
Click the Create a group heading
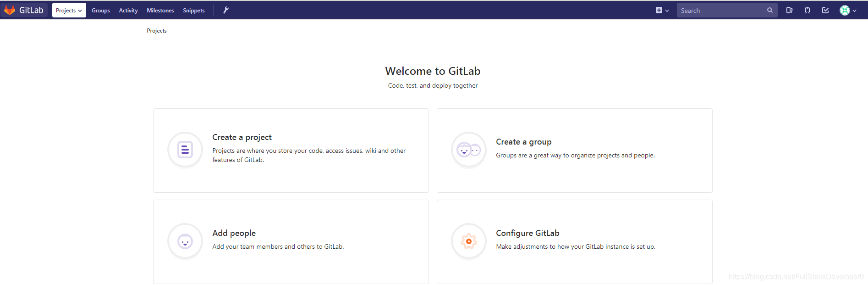[x=524, y=142]
